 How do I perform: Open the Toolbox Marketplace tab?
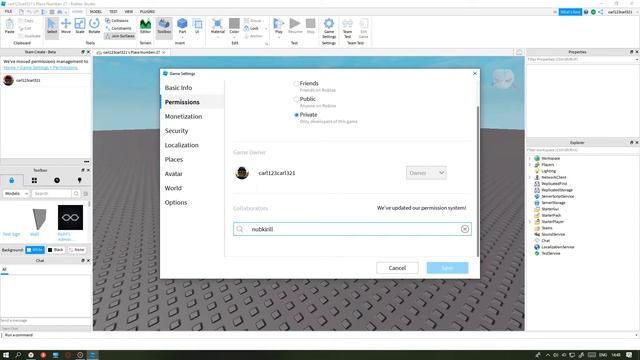tap(11, 180)
